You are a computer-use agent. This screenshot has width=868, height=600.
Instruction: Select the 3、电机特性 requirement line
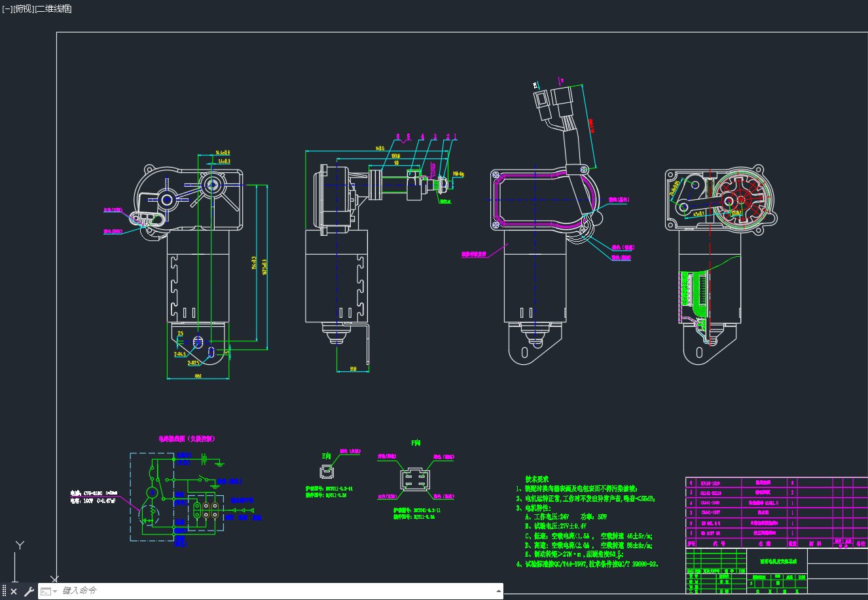533,508
